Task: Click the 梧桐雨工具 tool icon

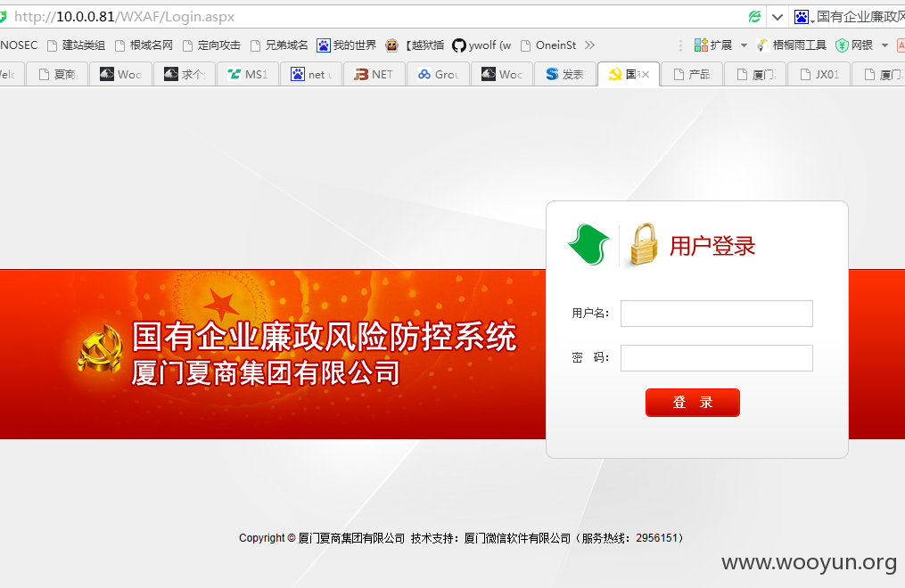Action: (762, 45)
